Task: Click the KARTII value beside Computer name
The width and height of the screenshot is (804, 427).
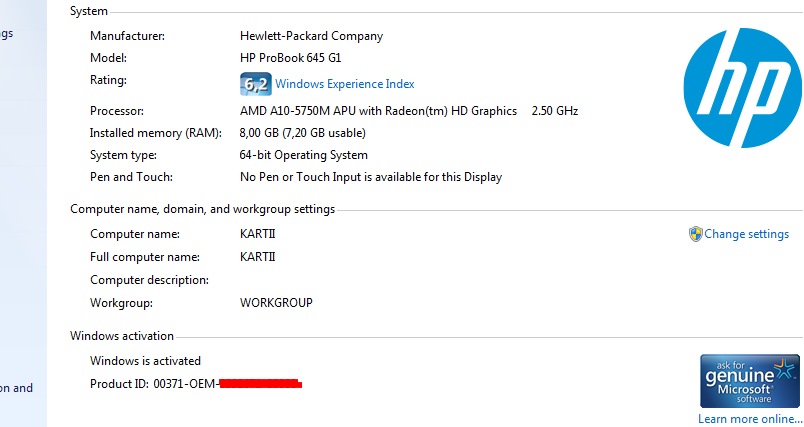Action: tap(257, 234)
